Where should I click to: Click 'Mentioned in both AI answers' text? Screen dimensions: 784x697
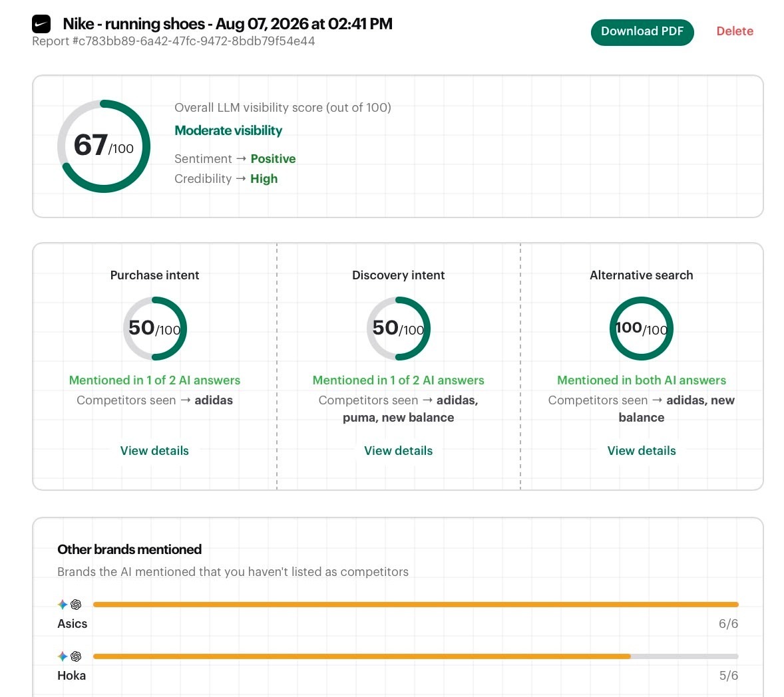coord(642,380)
